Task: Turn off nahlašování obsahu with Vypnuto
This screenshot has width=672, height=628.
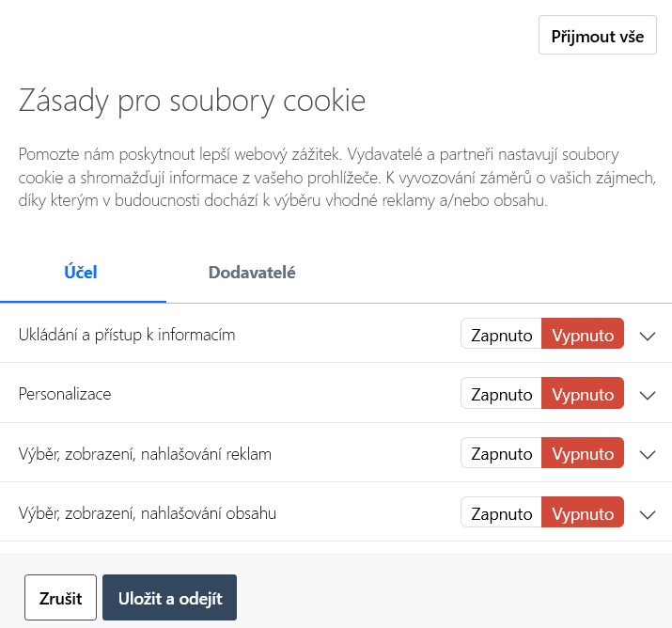Action: coord(583,513)
